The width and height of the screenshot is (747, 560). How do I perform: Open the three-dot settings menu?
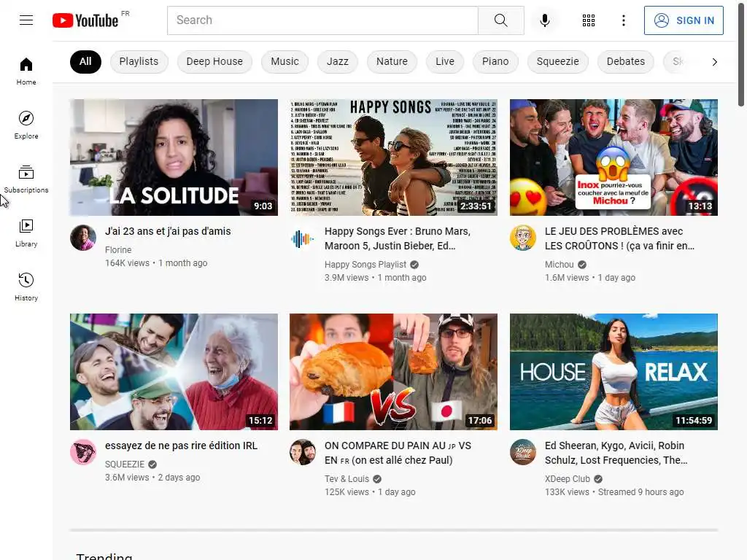[x=623, y=20]
